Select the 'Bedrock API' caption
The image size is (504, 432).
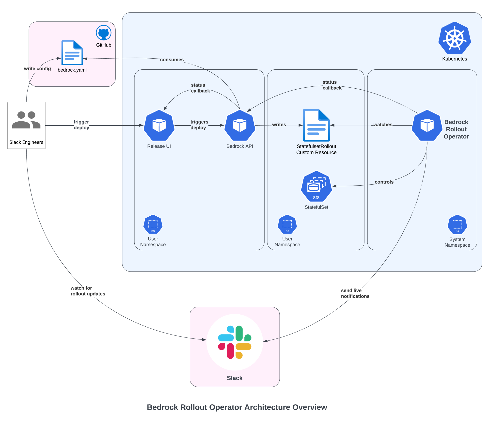pos(240,146)
